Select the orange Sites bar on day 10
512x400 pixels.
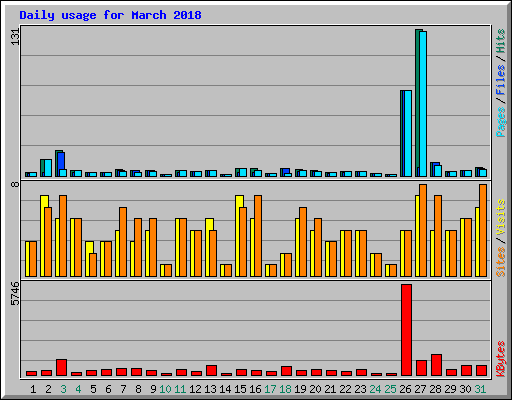168,271
